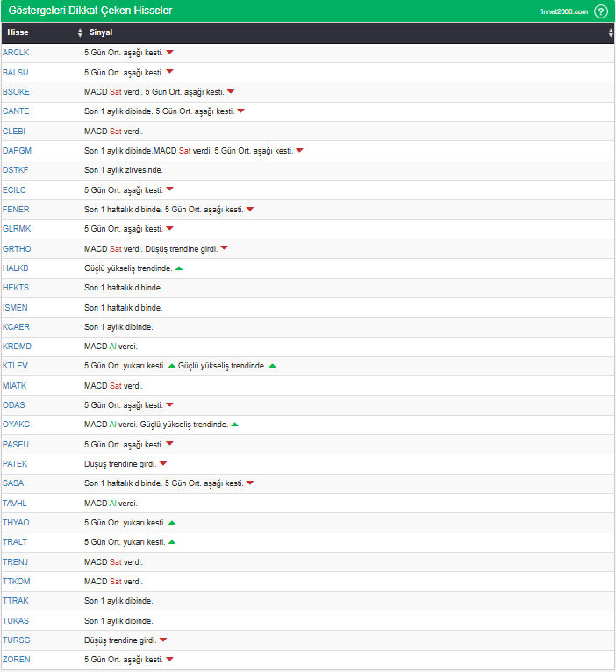Sort table by Hisse column arrows
Viewport: 616px width, 672px height.
pyautogui.click(x=80, y=33)
